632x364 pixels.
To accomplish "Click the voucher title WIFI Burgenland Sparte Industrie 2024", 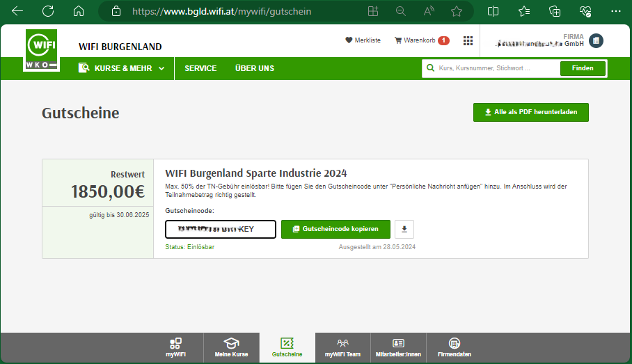I will (x=256, y=173).
